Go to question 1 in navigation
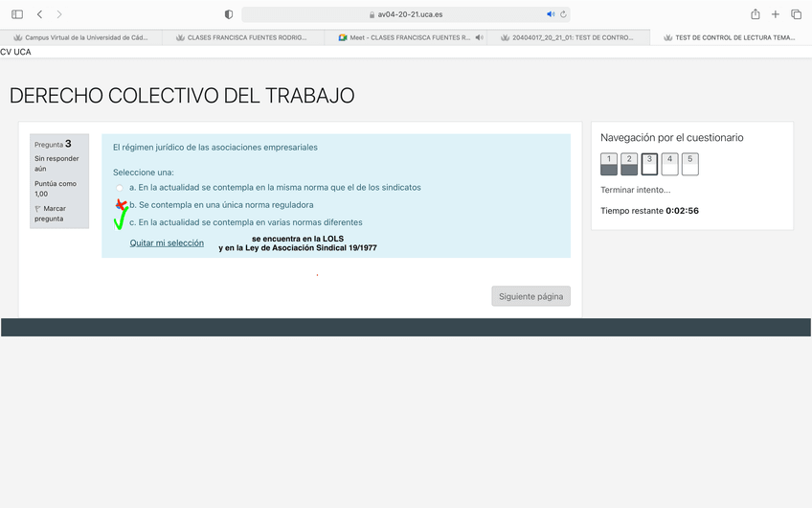The height and width of the screenshot is (508, 812). [609, 164]
